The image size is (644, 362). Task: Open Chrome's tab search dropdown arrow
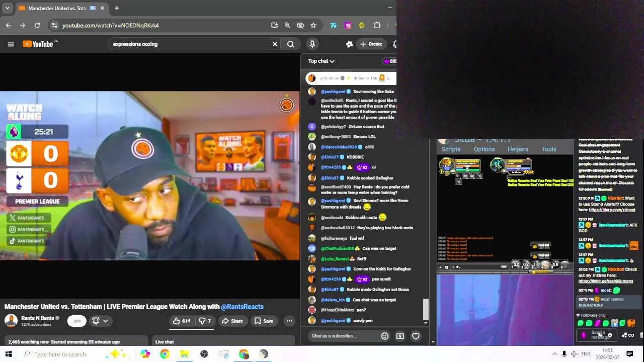click(x=8, y=8)
